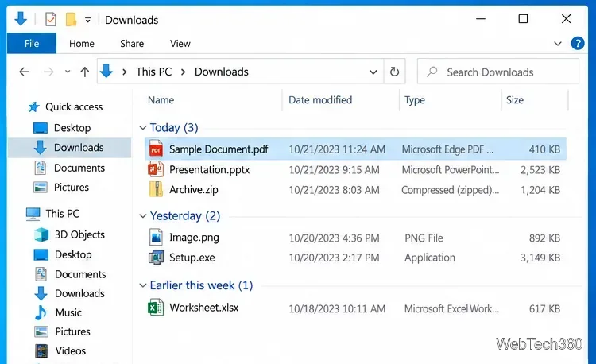Collapse the Earlier this week (1) group
596x364 pixels.
click(143, 285)
